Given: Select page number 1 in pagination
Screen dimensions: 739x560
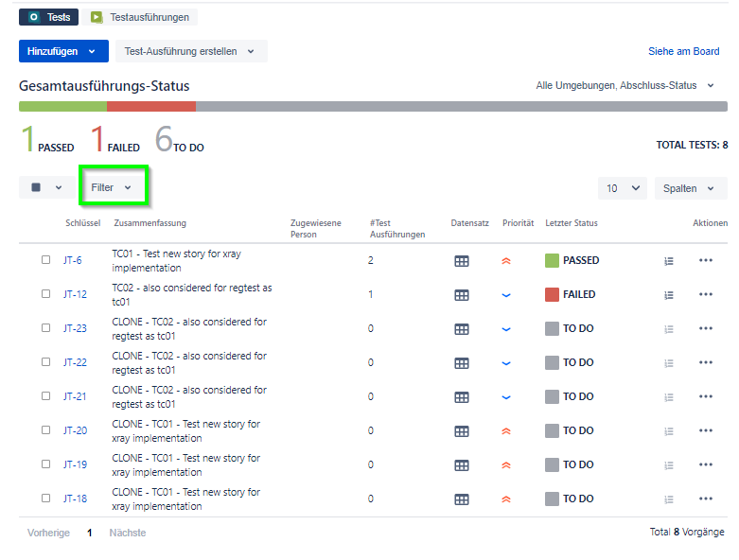Looking at the screenshot, I should pos(90,533).
